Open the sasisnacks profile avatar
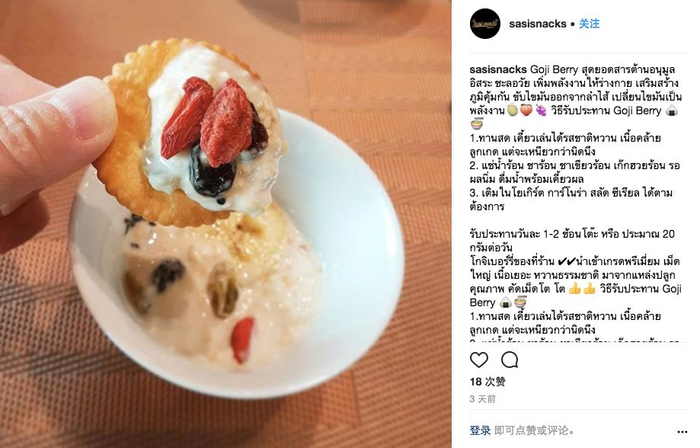700x448 pixels. point(485,24)
